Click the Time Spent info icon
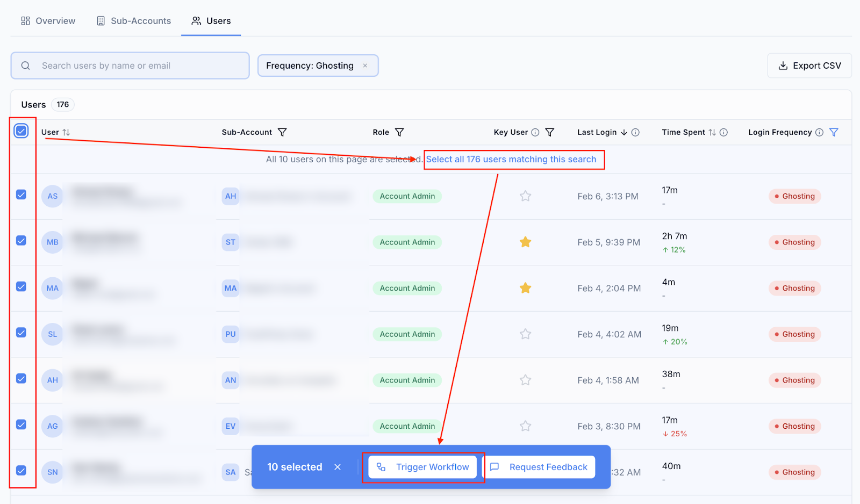This screenshot has height=504, width=860. click(x=724, y=132)
